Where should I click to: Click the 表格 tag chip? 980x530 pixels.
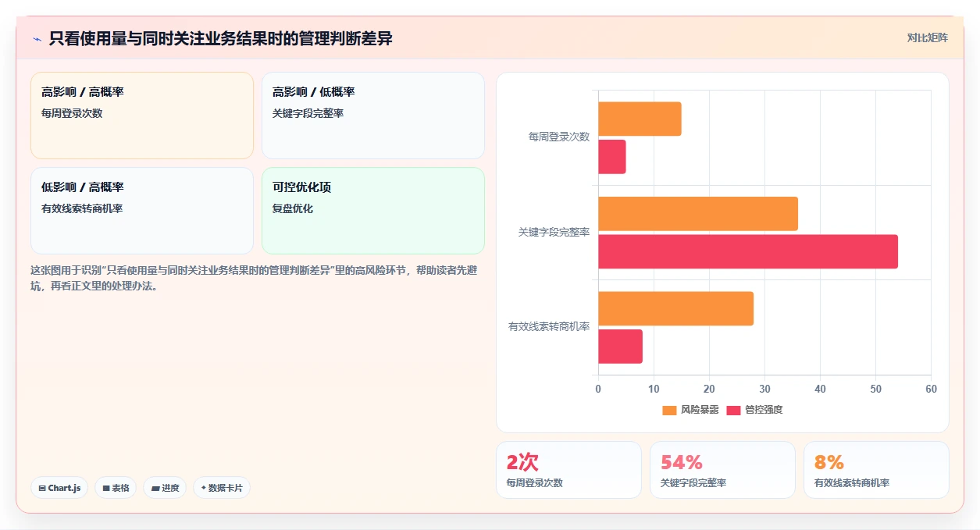116,488
